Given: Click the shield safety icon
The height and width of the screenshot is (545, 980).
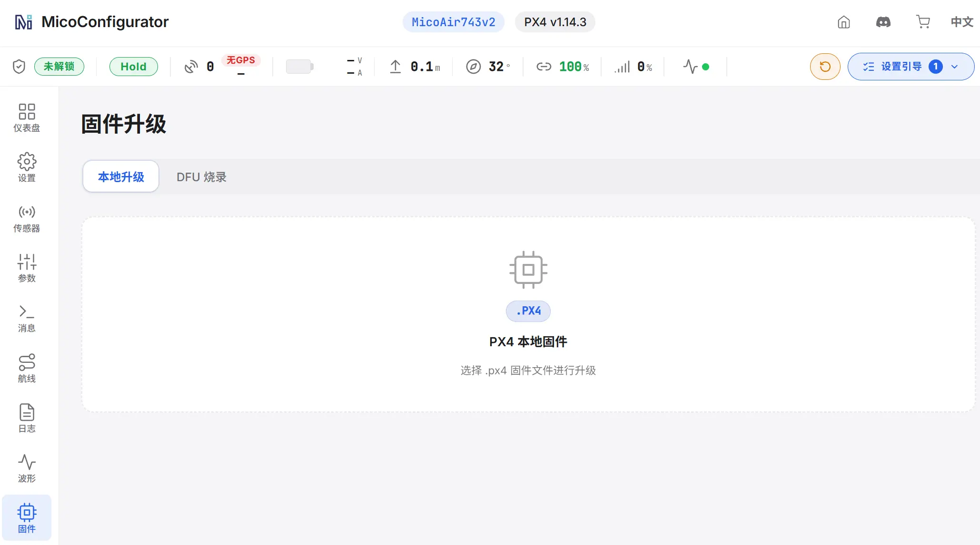Looking at the screenshot, I should [19, 67].
